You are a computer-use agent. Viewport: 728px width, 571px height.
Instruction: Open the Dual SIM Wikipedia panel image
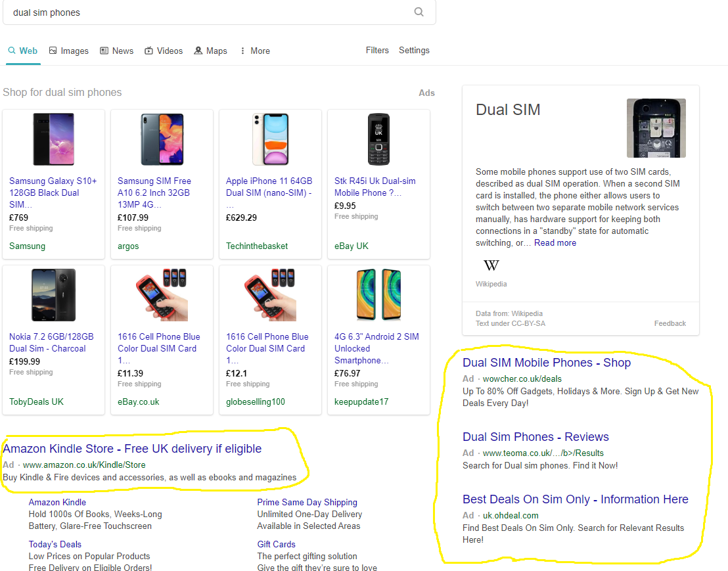[x=656, y=128]
